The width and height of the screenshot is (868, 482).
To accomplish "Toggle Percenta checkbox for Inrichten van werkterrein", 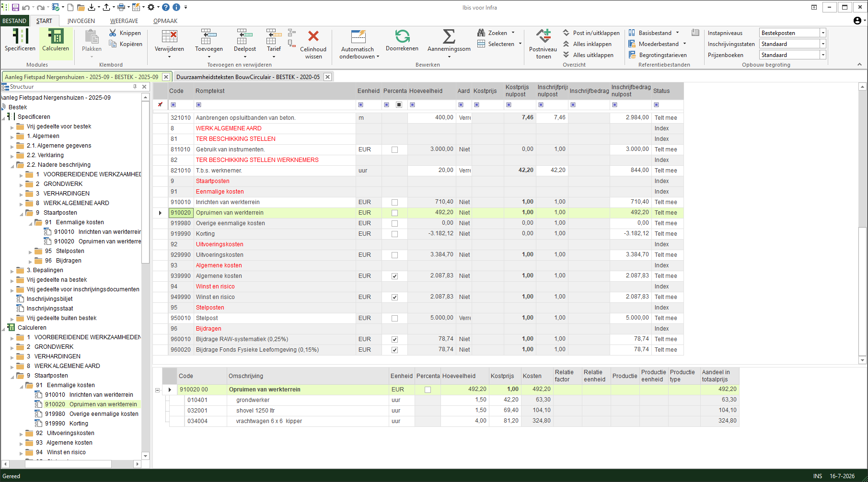I will point(394,202).
